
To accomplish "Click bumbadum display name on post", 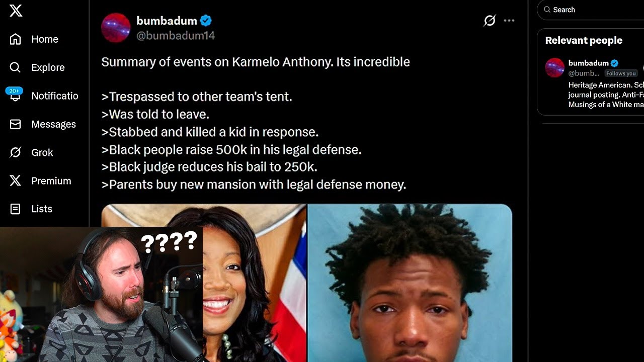I will [167, 21].
